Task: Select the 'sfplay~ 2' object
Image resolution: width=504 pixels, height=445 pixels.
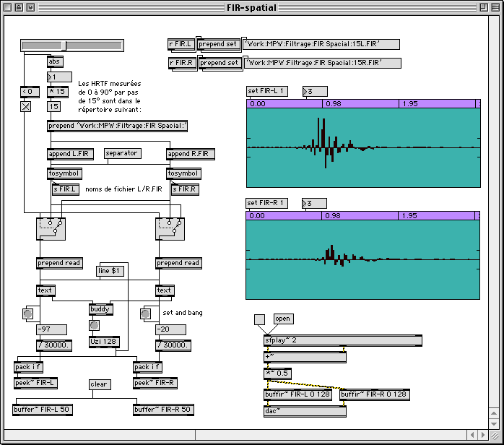Action: point(343,340)
